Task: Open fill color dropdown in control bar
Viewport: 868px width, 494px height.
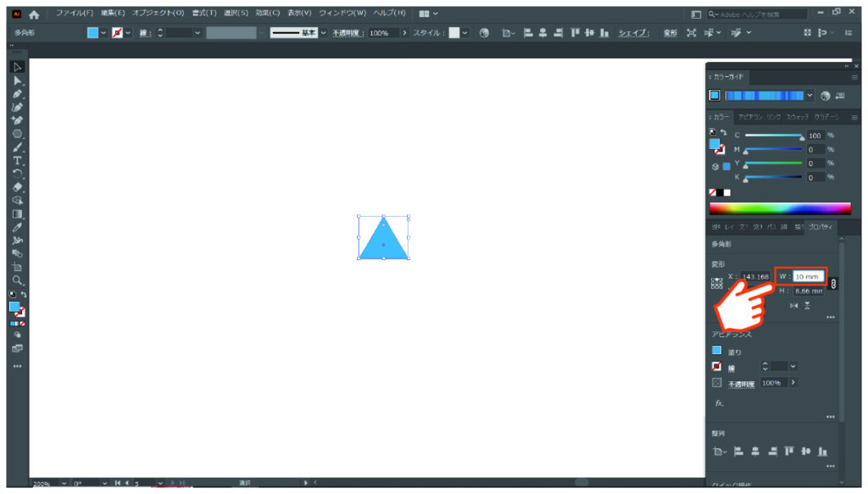Action: pos(103,33)
